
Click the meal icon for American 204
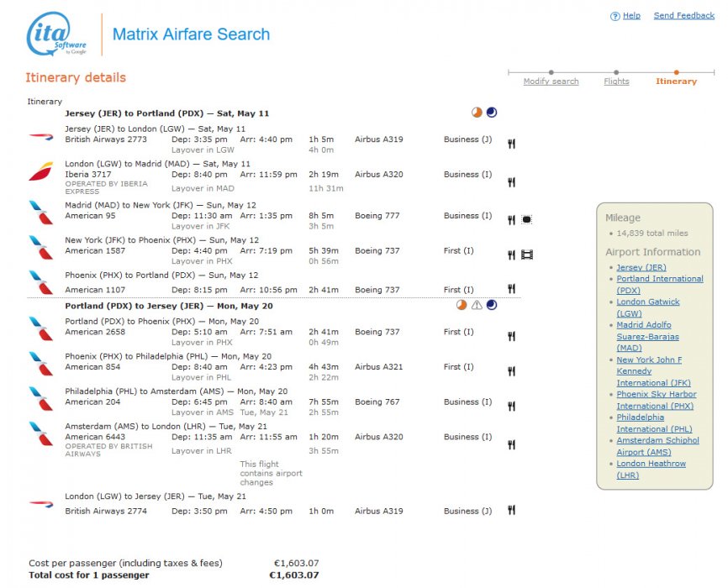tap(511, 407)
